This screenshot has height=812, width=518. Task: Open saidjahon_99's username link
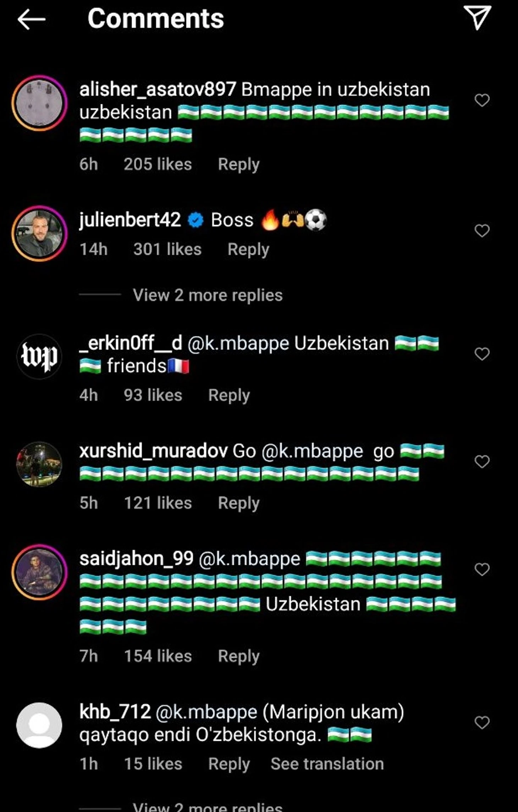click(137, 559)
